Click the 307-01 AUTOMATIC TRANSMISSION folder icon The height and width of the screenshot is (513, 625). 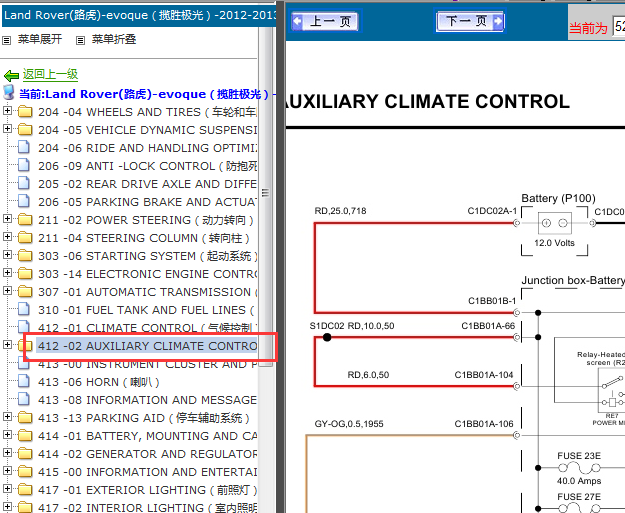[x=25, y=291]
